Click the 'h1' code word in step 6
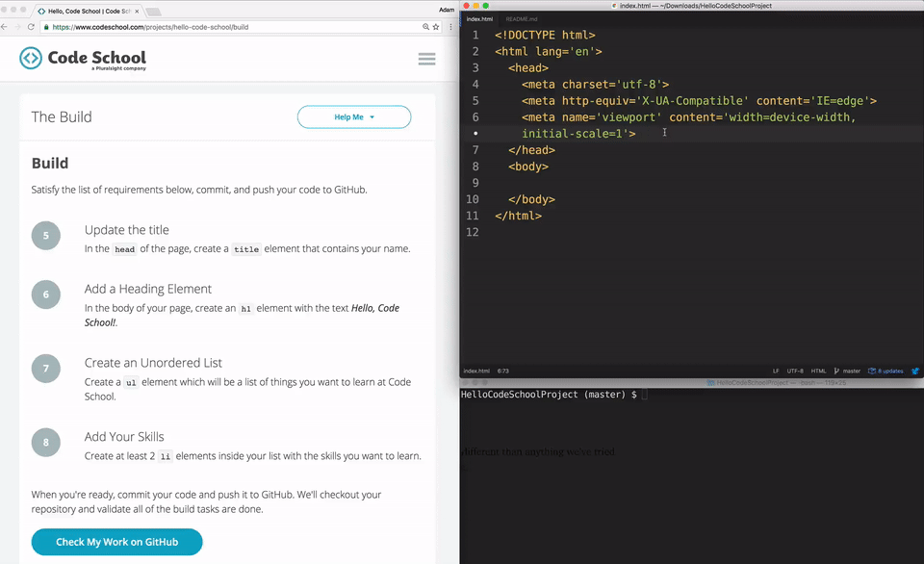 (x=245, y=308)
